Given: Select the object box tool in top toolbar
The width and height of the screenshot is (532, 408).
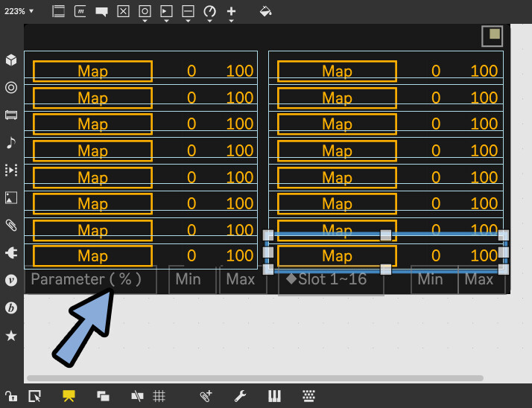Looking at the screenshot, I should [x=58, y=11].
